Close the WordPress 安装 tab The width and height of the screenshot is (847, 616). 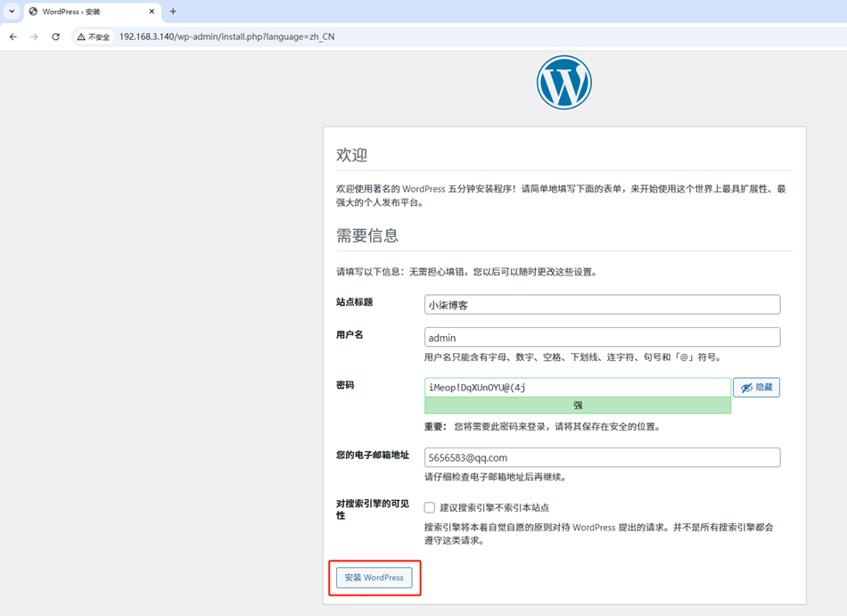[x=152, y=12]
